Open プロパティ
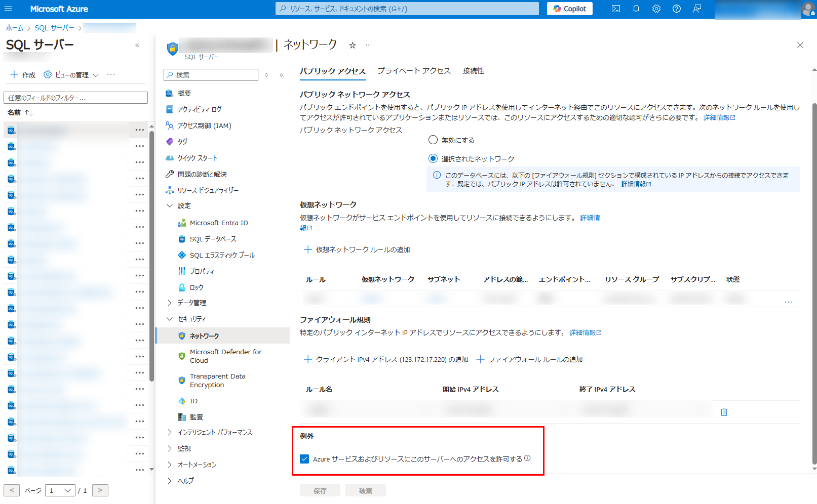This screenshot has height=504, width=817. pyautogui.click(x=202, y=272)
